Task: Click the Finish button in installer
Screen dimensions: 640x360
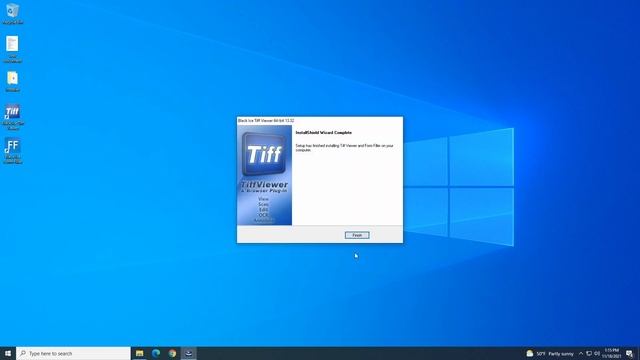Action: pyautogui.click(x=357, y=235)
